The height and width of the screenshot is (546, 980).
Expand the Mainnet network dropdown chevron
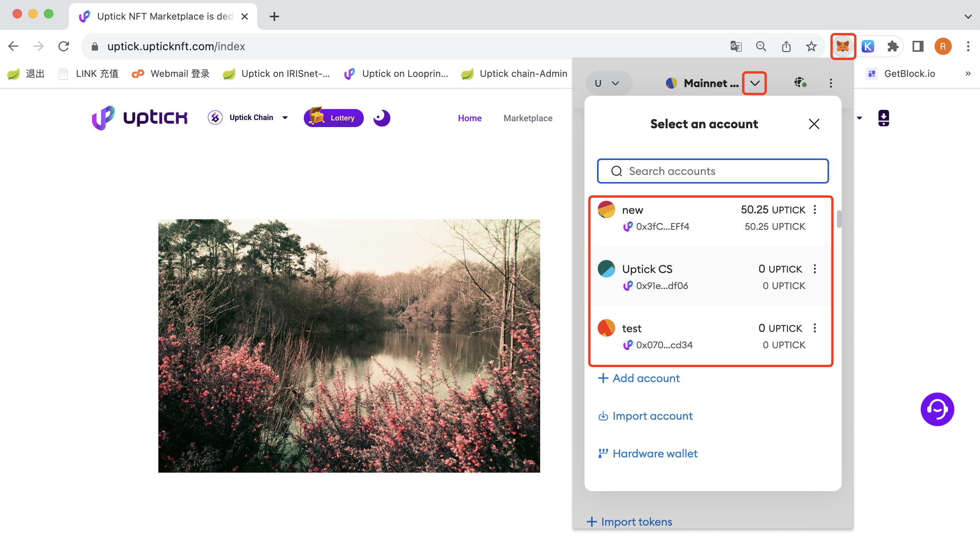[x=755, y=83]
